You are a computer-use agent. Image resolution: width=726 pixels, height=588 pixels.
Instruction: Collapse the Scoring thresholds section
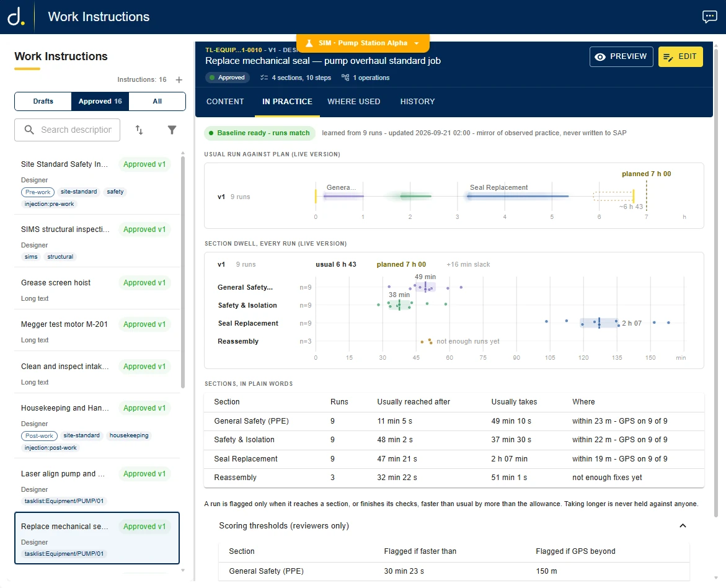683,526
